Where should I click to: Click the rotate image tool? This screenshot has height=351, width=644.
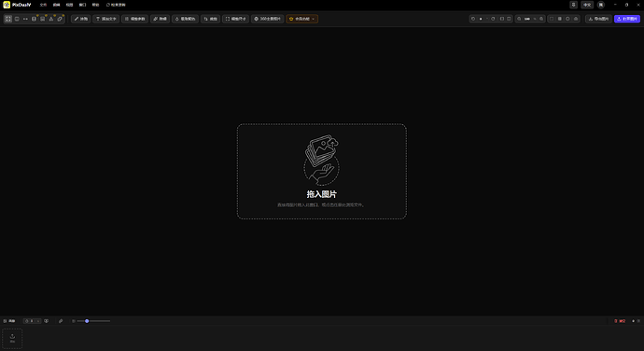point(210,19)
